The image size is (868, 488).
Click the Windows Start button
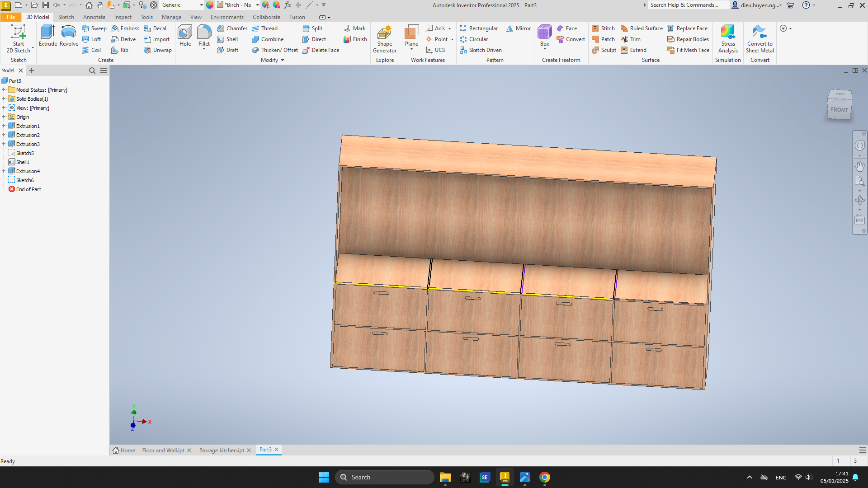click(324, 477)
